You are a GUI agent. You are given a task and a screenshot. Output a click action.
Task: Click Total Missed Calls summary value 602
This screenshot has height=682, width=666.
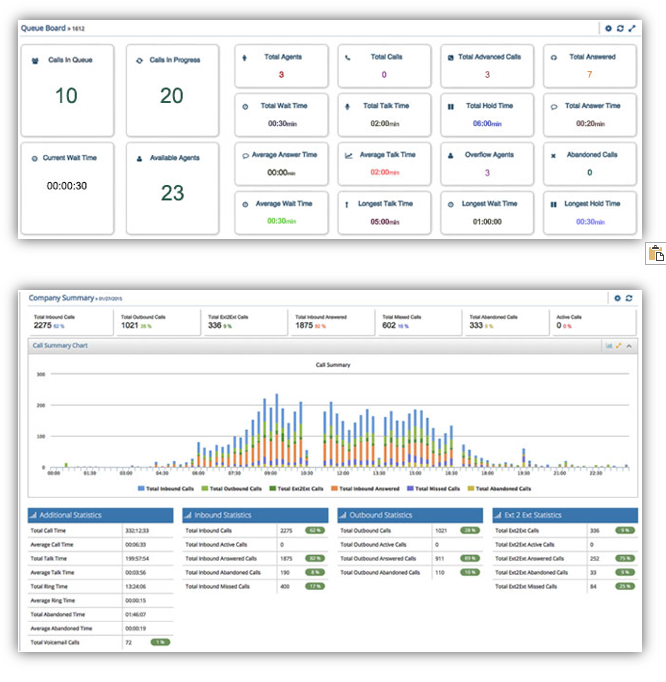click(x=389, y=325)
